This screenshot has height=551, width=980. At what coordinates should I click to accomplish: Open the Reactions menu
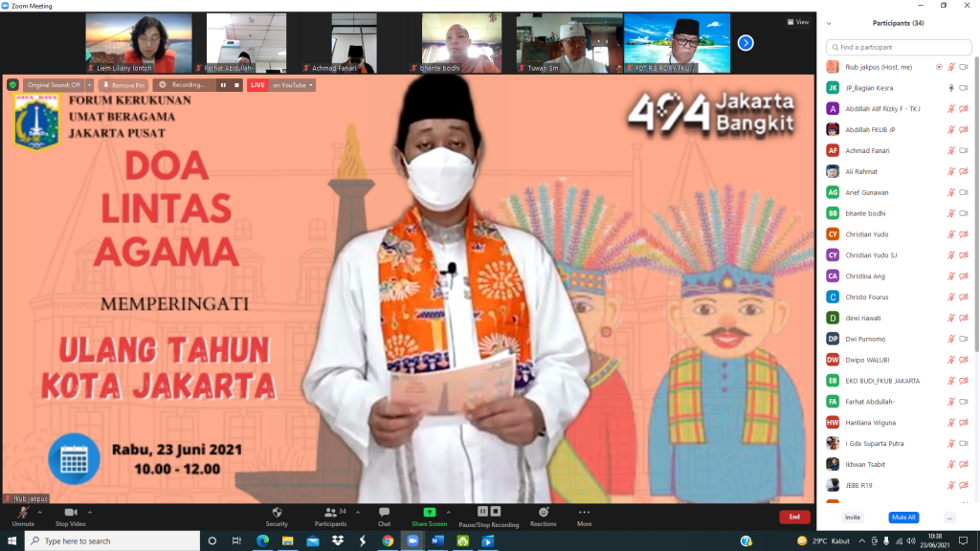[543, 515]
